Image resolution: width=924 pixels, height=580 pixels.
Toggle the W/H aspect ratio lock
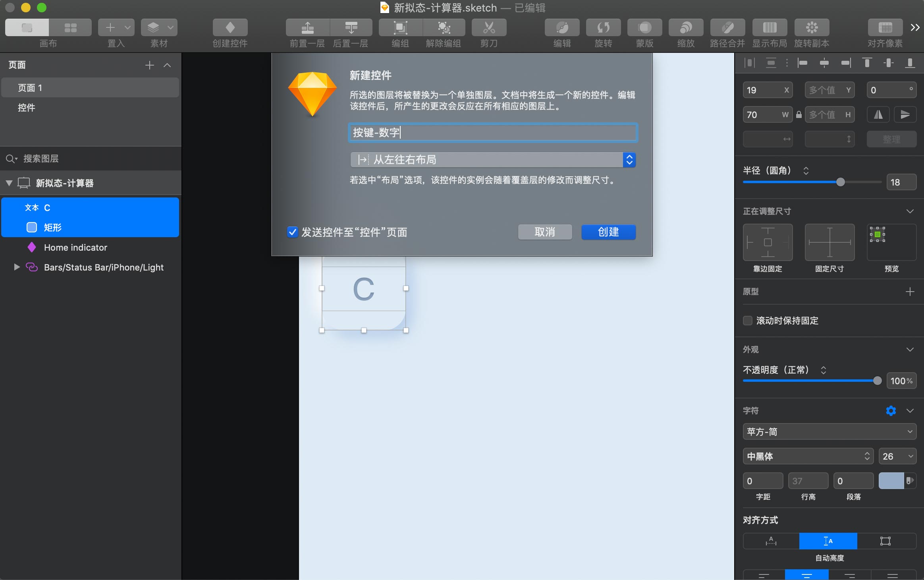tap(799, 115)
